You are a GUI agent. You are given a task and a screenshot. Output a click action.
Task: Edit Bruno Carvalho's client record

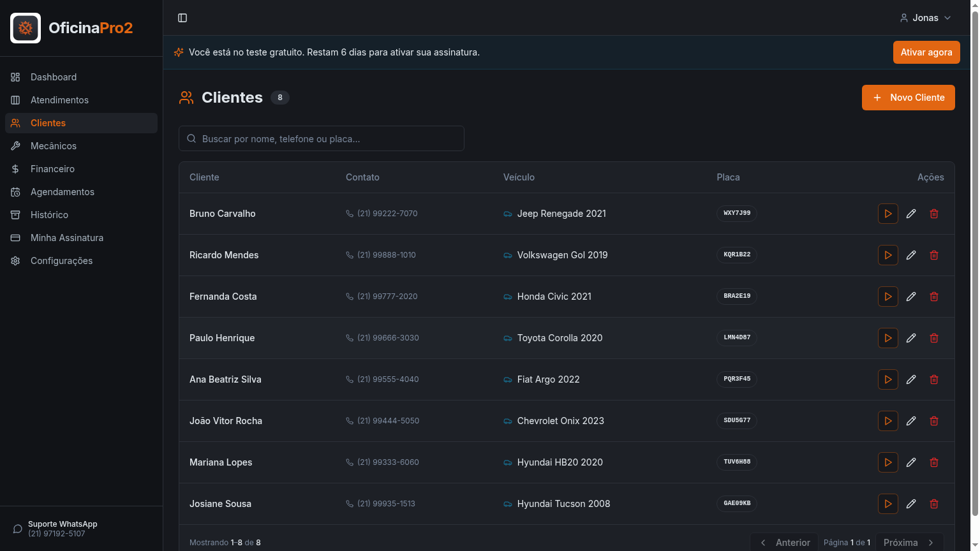point(911,214)
